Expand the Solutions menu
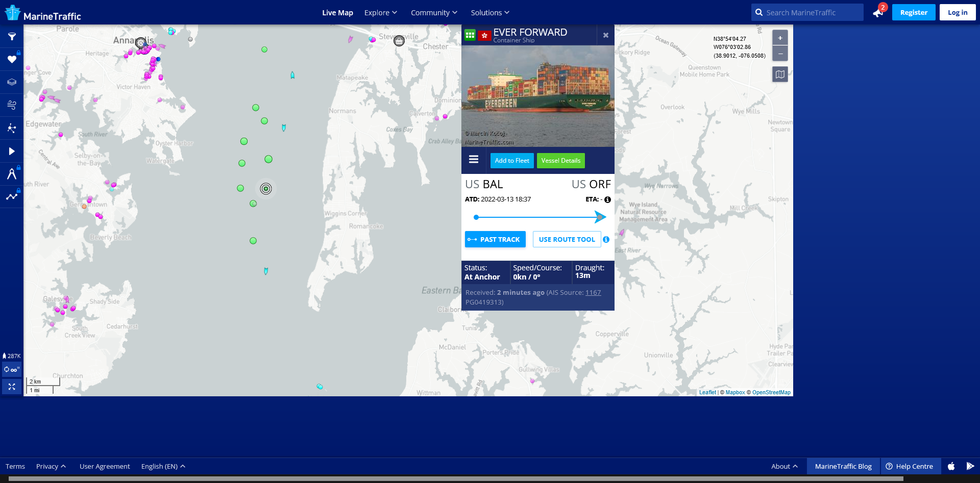980x483 pixels. (x=490, y=13)
